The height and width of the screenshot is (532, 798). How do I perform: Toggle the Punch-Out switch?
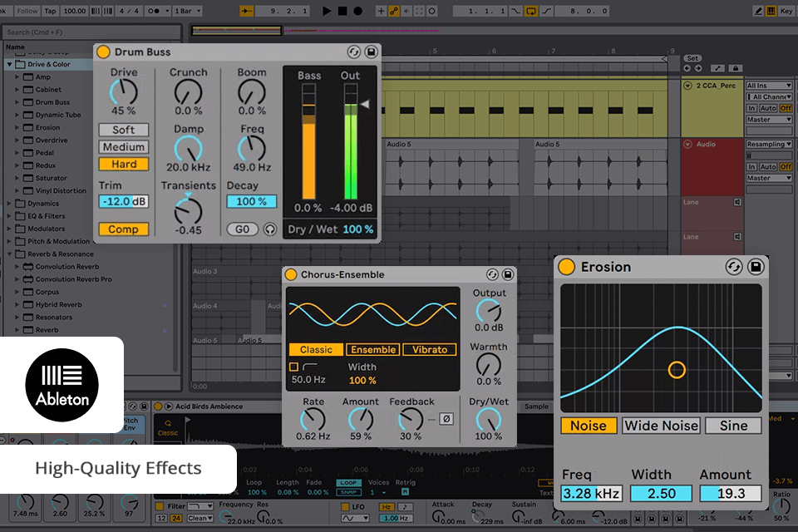(546, 11)
